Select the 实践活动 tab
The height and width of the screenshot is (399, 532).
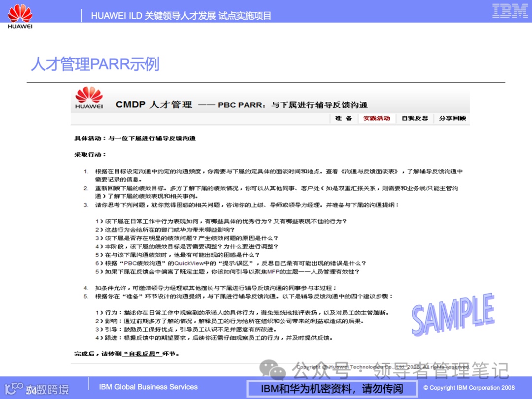tap(377, 118)
